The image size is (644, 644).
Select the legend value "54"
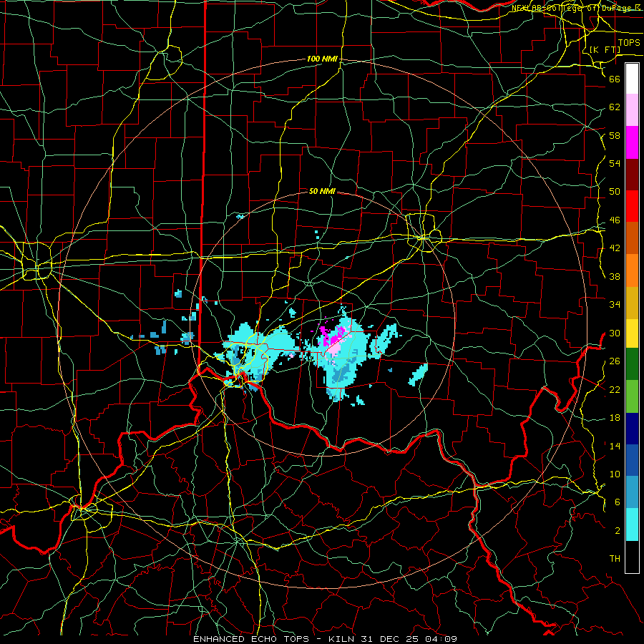coord(615,163)
